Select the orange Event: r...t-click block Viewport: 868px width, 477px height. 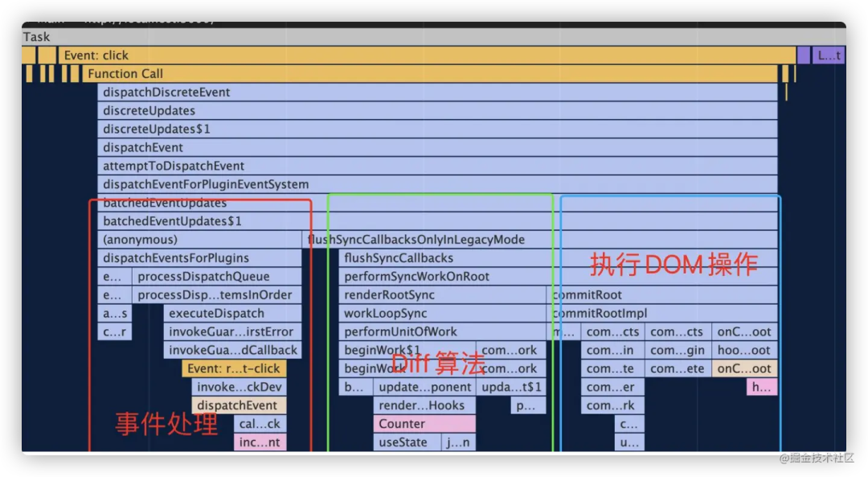(x=234, y=368)
